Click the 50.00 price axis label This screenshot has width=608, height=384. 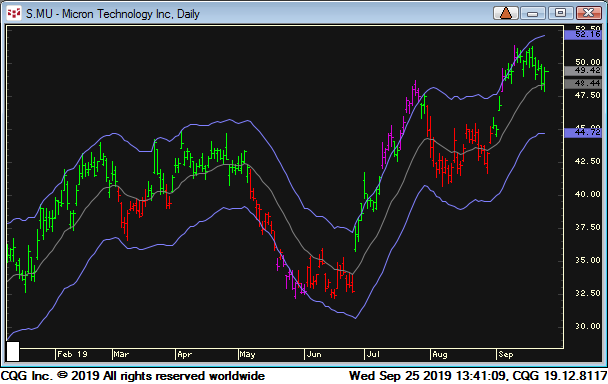pos(587,62)
